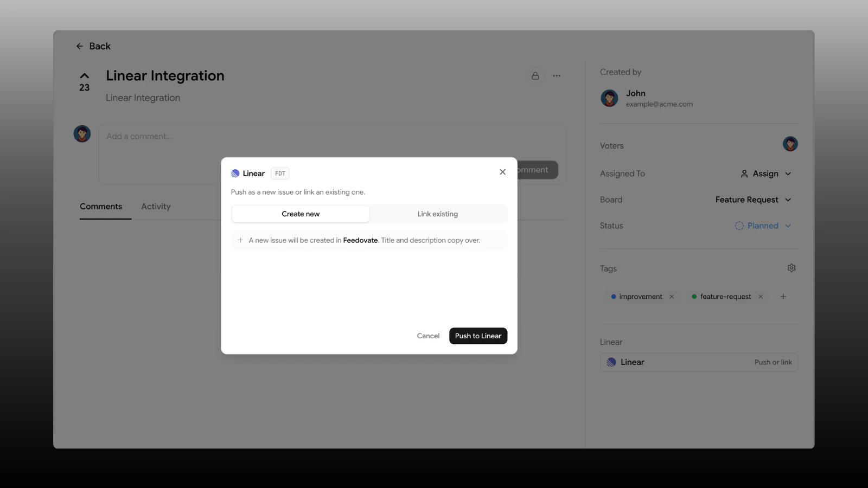Upvote the Linear Integration post
Viewport: 868px width, 488px height.
tap(85, 76)
